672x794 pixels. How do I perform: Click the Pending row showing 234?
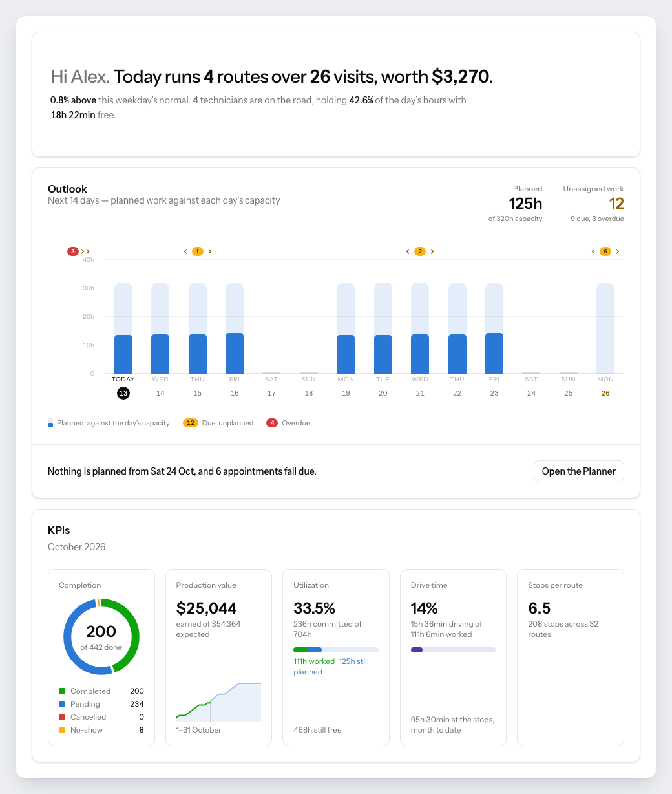click(101, 704)
